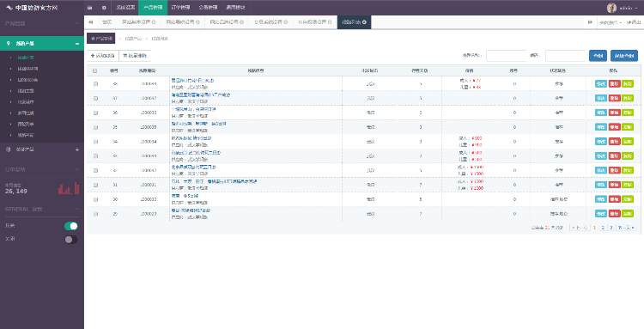Go to pagination page 3
This screenshot has height=329, width=644.
[611, 227]
